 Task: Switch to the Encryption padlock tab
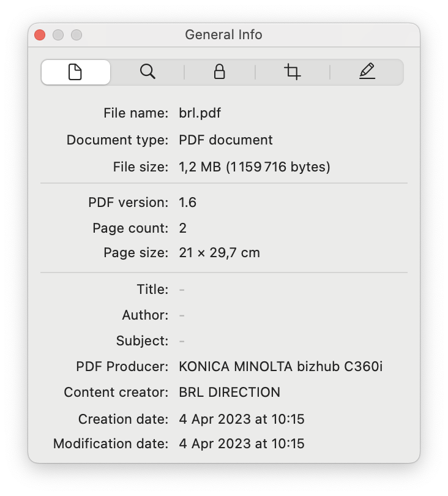coord(220,72)
